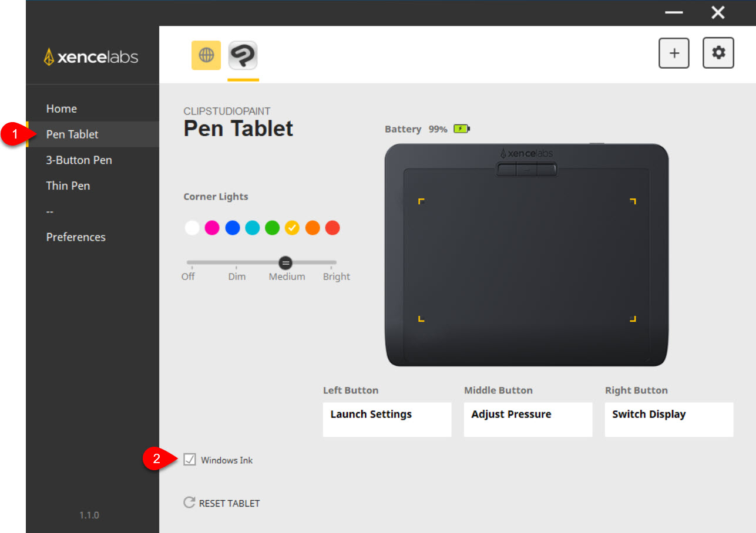Click the Xencelabs logo in the sidebar

pos(91,57)
